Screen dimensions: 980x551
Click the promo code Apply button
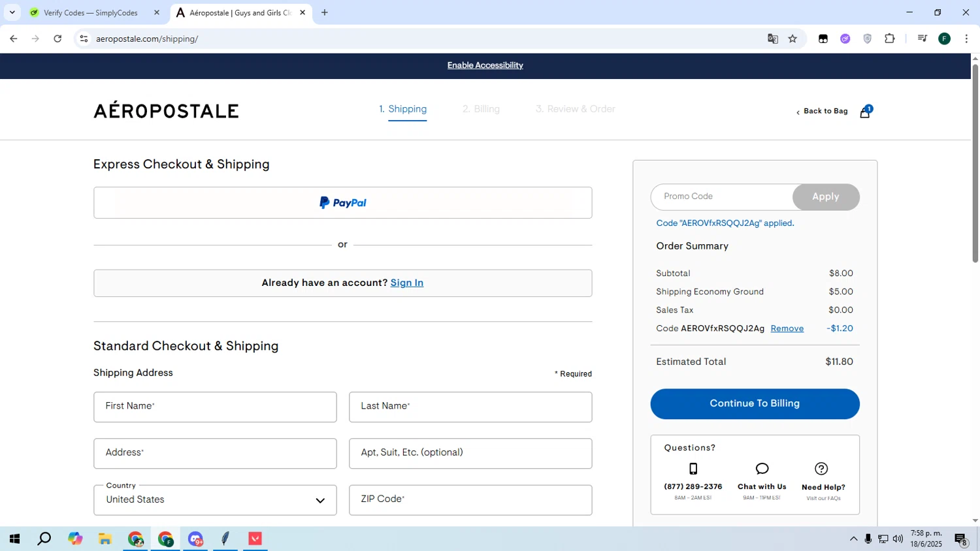pyautogui.click(x=825, y=197)
